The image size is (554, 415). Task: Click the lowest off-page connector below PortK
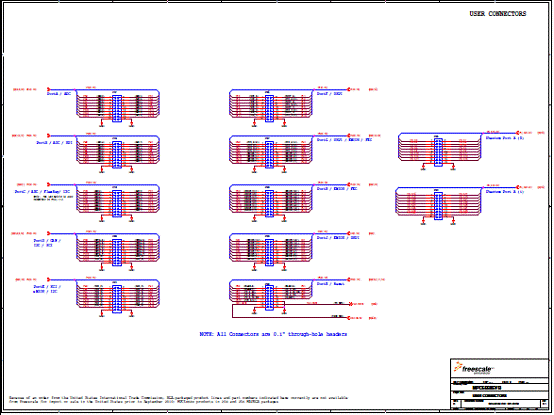click(349, 318)
